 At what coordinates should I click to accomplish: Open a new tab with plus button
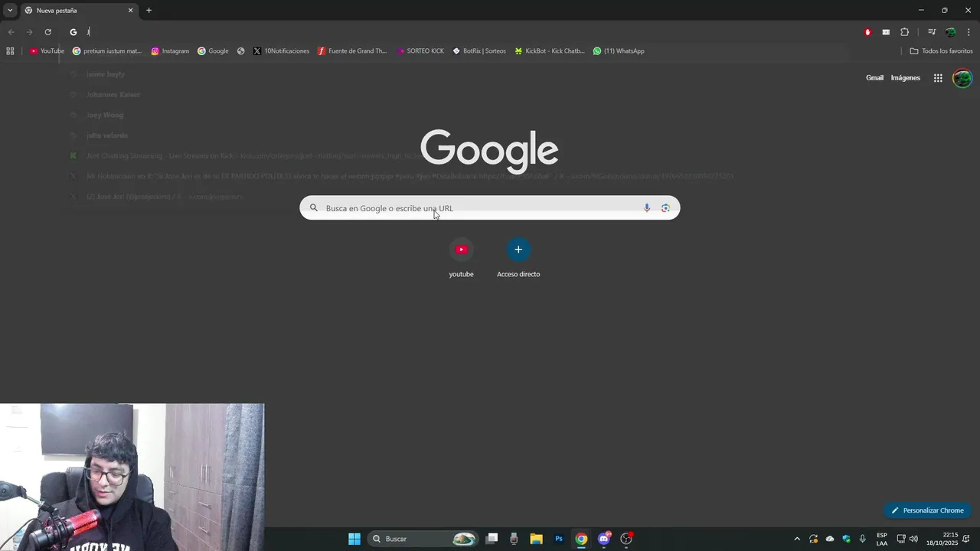point(149,11)
